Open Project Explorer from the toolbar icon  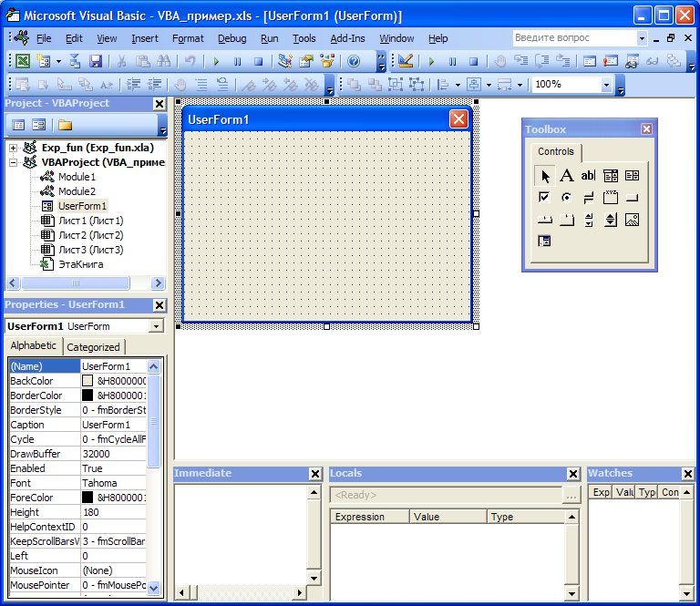point(284,61)
